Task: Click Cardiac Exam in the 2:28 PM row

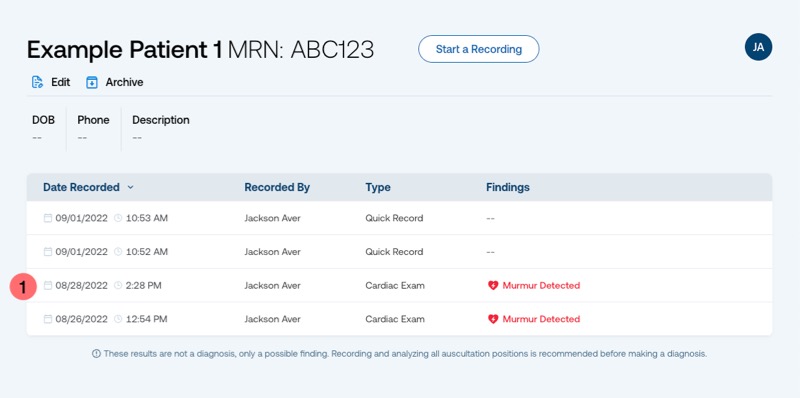Action: [395, 285]
